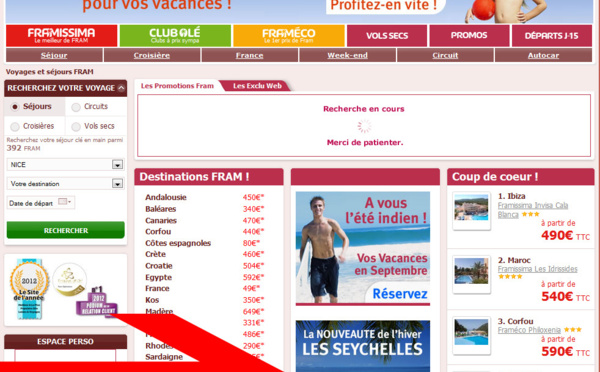Click the 2012 Le Site de l'année badge
The height and width of the screenshot is (372, 600).
pyautogui.click(x=29, y=289)
